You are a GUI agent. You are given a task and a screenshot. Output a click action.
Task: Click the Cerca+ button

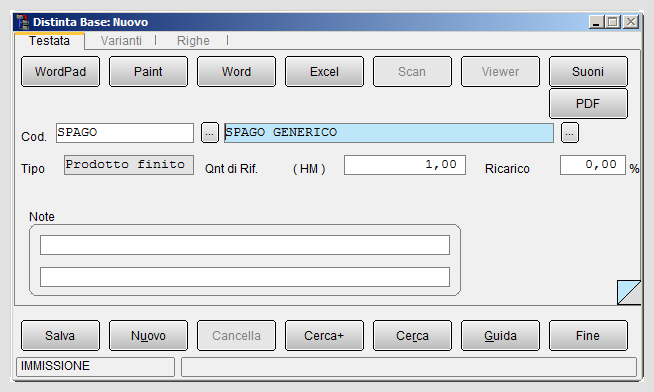(x=324, y=335)
